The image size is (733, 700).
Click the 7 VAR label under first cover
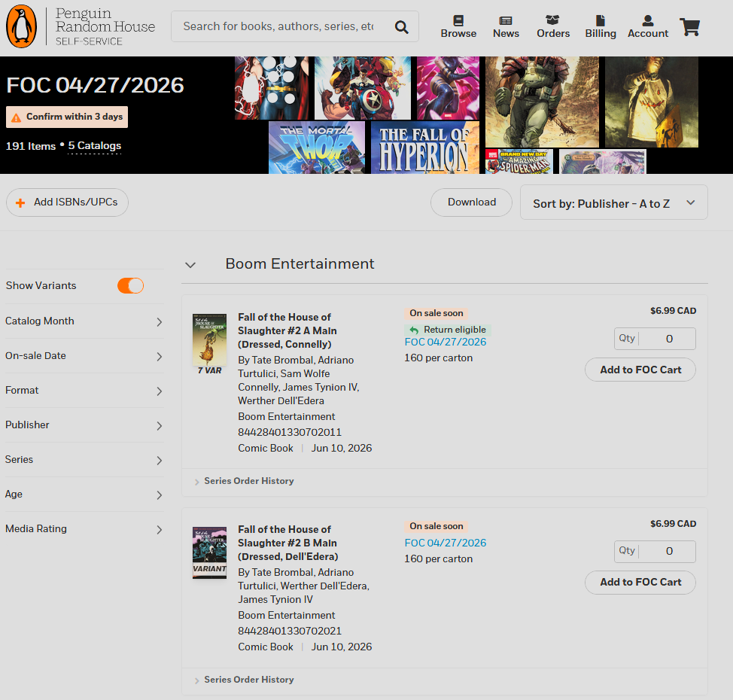pyautogui.click(x=209, y=371)
